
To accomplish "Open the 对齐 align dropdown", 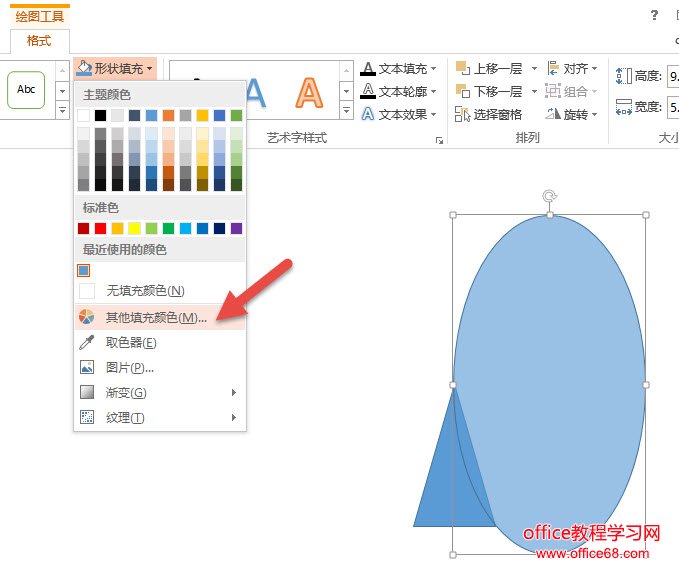I will coord(572,68).
